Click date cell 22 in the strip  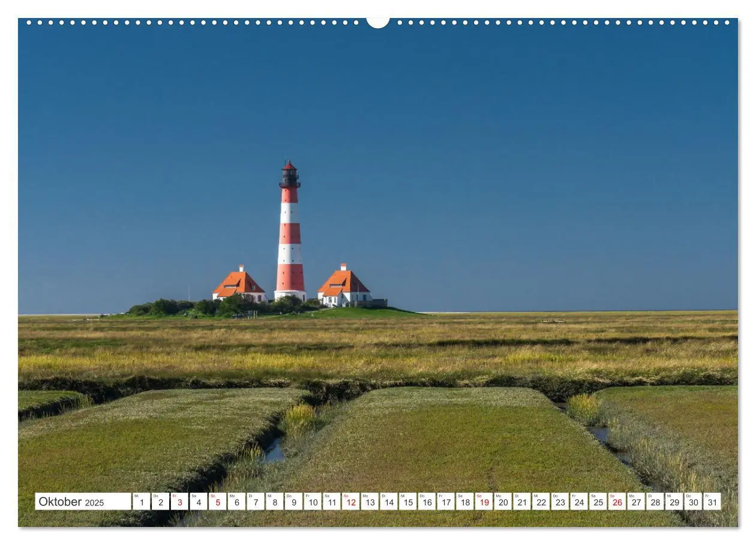[541, 502]
